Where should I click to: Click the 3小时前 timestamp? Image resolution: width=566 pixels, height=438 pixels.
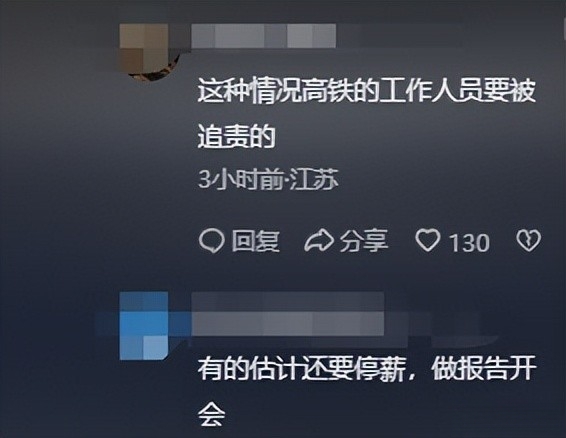241,179
